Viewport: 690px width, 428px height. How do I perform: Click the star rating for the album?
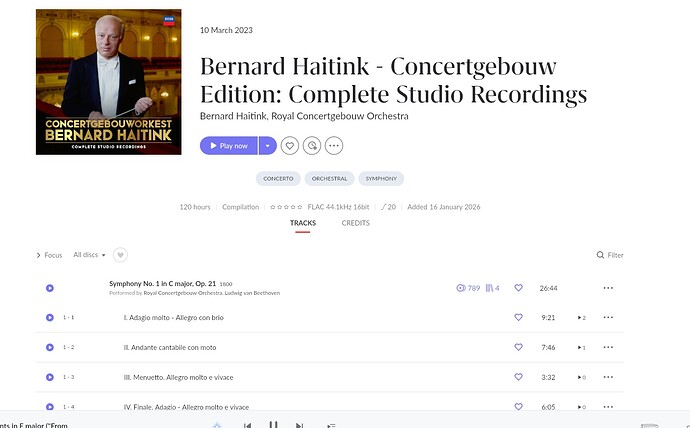(x=286, y=207)
